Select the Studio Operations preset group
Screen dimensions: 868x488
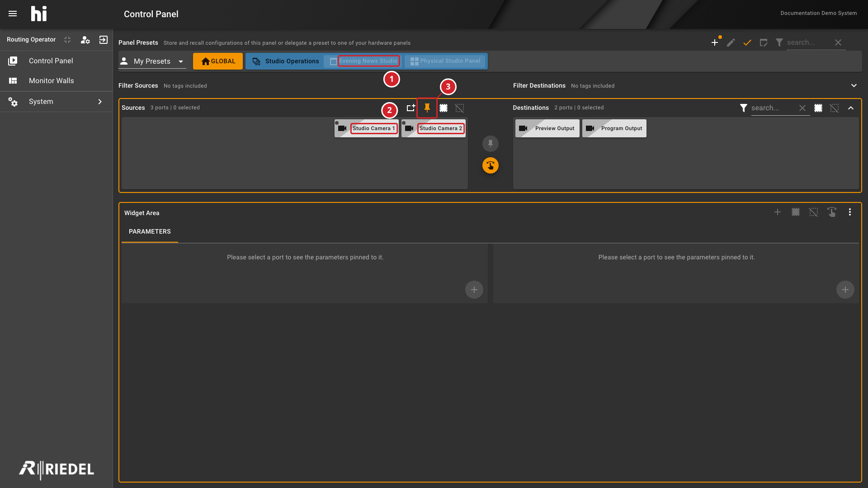pos(286,61)
